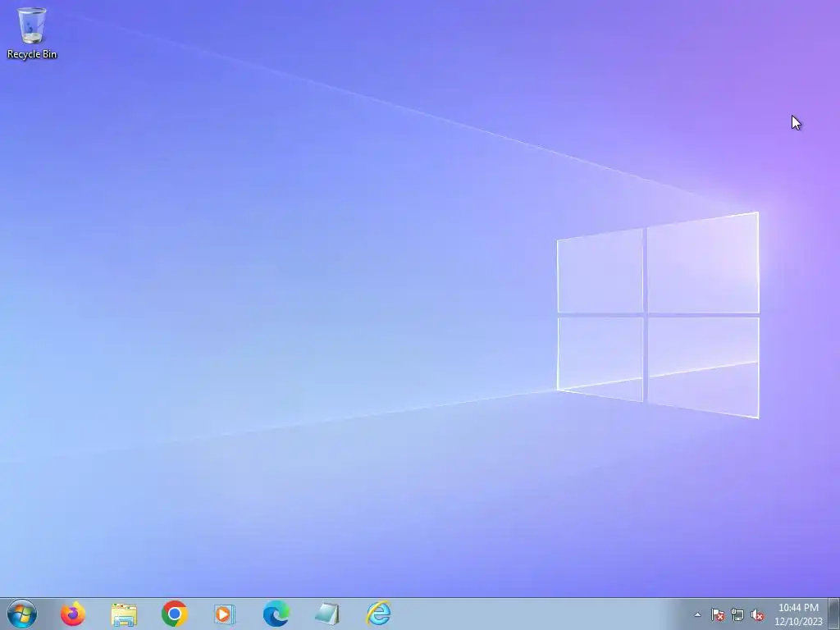840x630 pixels.
Task: Show hidden tray icons arrow
Action: [697, 614]
